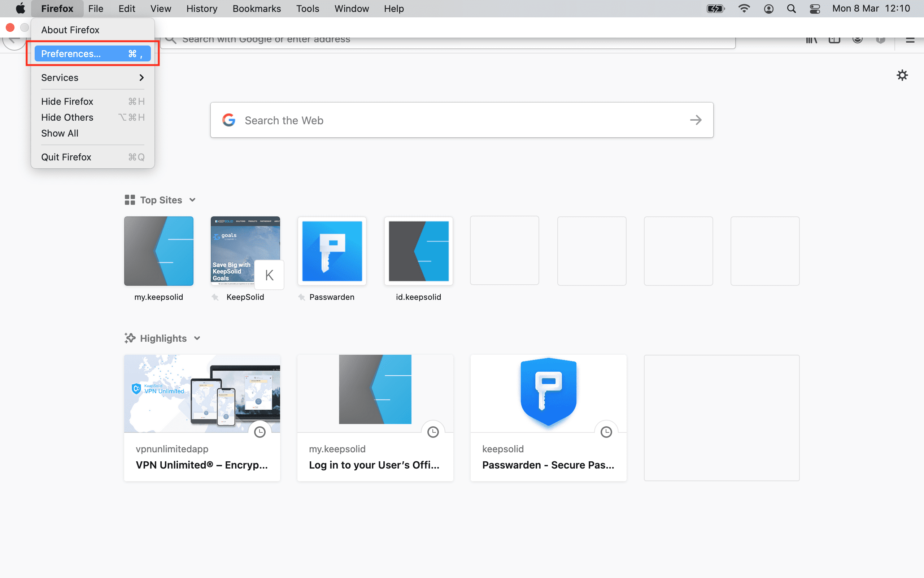This screenshot has width=924, height=578.
Task: Select Show All menu entry
Action: (x=92, y=133)
